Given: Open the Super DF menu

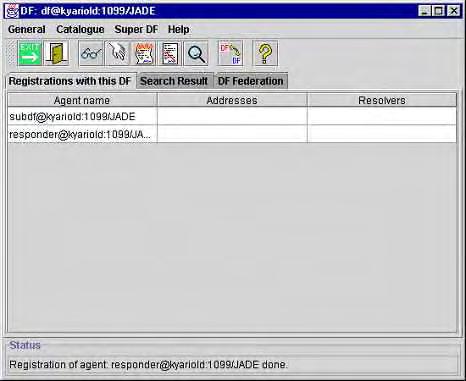Looking at the screenshot, I should tap(136, 29).
